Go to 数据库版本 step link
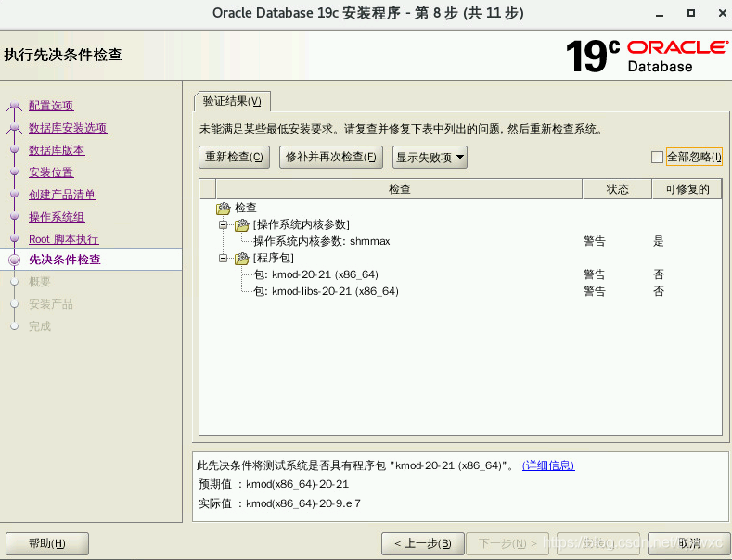This screenshot has width=732, height=560. 57,150
